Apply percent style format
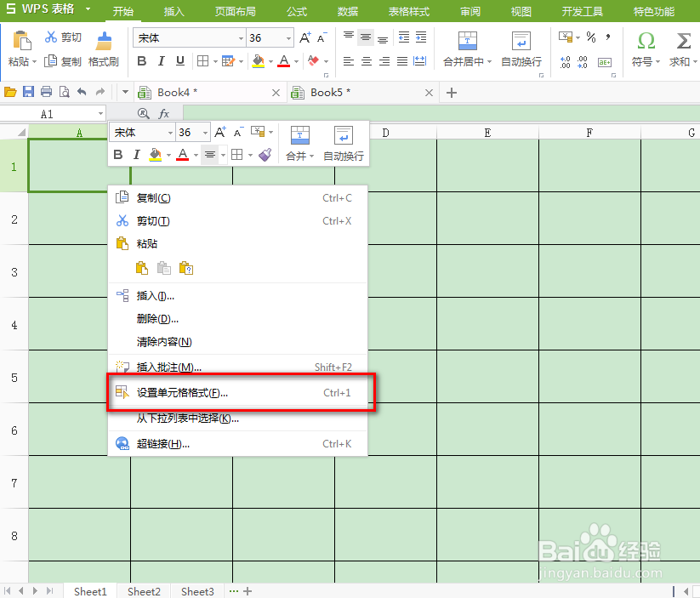Viewport: 700px width, 598px height. point(591,37)
